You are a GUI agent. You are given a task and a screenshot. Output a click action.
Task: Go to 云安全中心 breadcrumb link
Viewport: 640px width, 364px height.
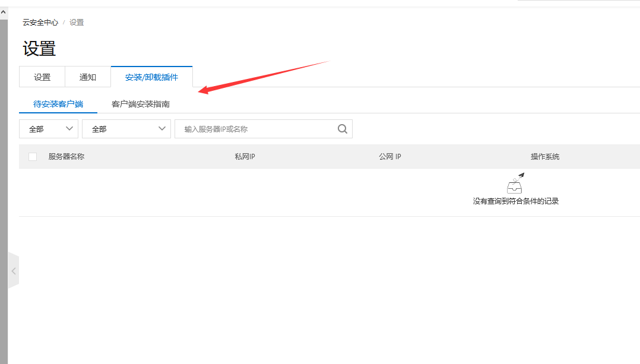[x=40, y=23]
